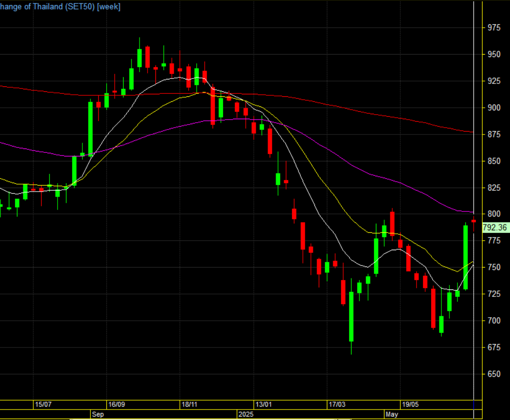Select the 875 price axis label
The image size is (510, 420).
(494, 134)
